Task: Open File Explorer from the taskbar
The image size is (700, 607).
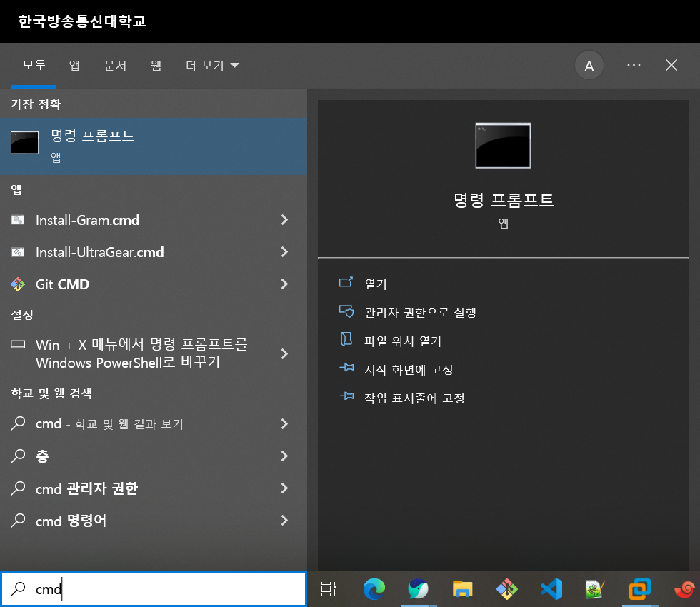Action: coord(463,589)
